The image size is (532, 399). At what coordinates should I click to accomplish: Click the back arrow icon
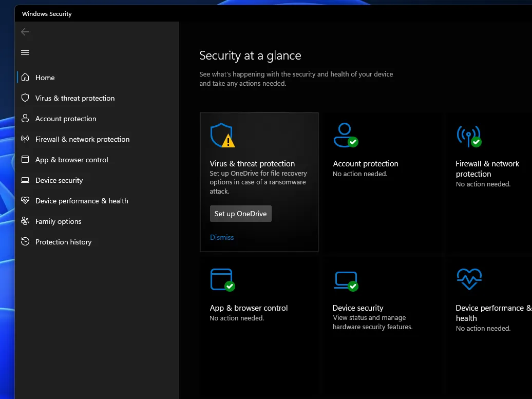(x=25, y=32)
